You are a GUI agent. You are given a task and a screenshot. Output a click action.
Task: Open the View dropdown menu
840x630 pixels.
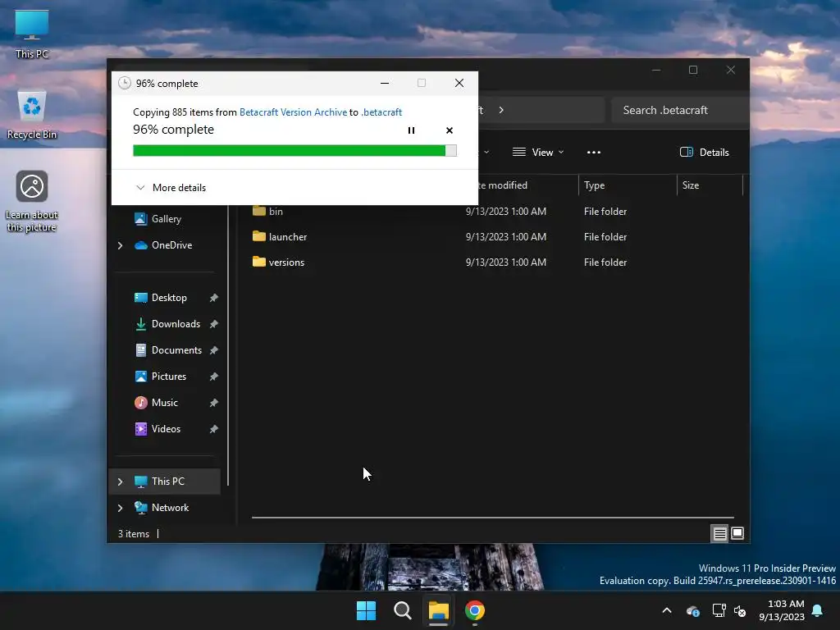point(538,152)
